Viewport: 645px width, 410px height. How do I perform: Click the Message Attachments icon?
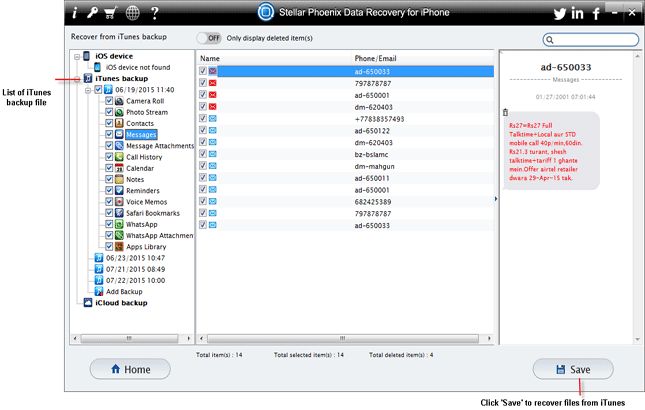[x=119, y=146]
